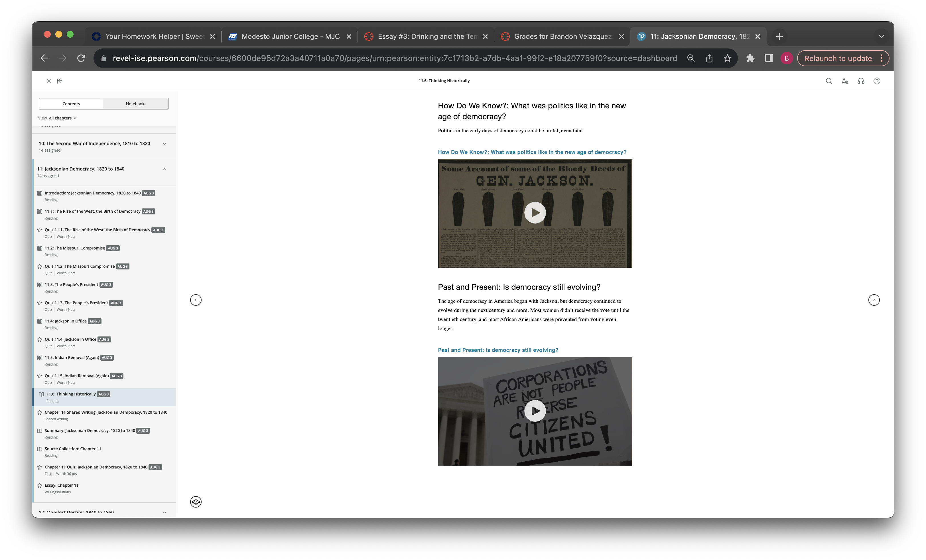Open Quiz 11.3 The People's President
The image size is (926, 560).
76,303
